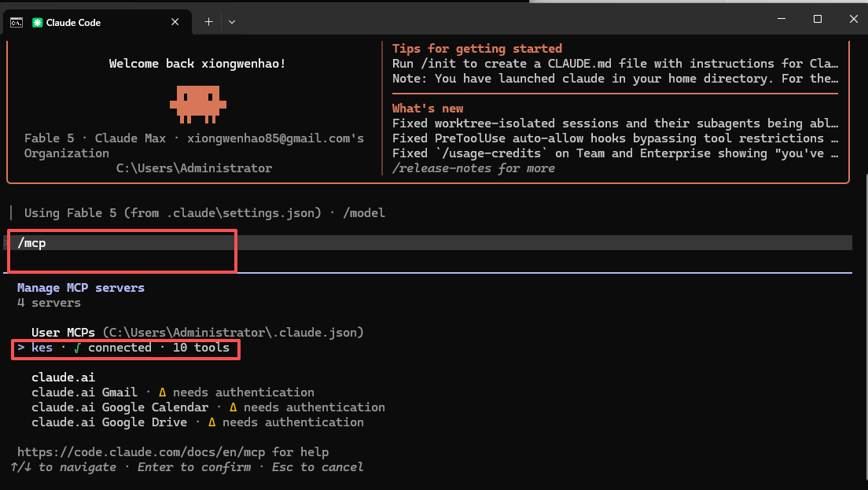Image resolution: width=868 pixels, height=490 pixels.
Task: Select claude.ai Gmail server entry
Action: [x=173, y=392]
